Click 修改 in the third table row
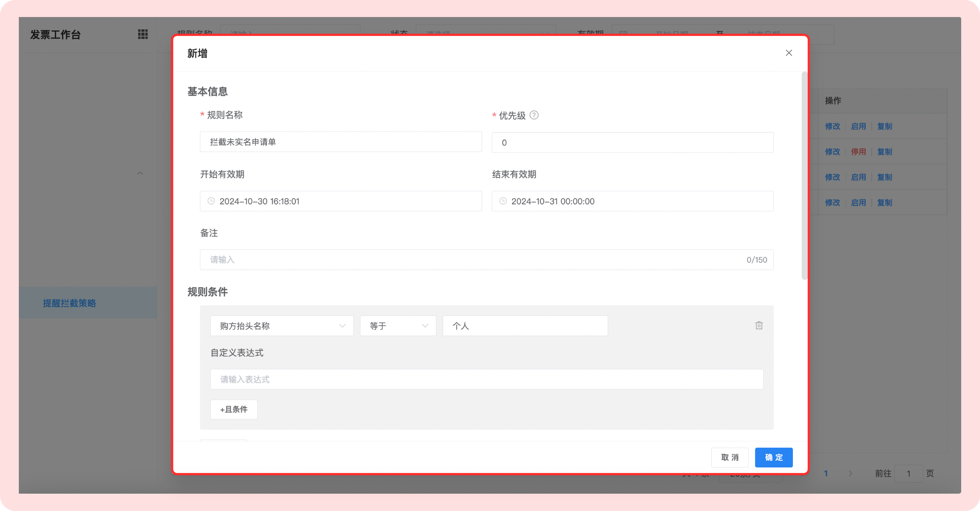Viewport: 980px width, 511px height. [x=832, y=177]
